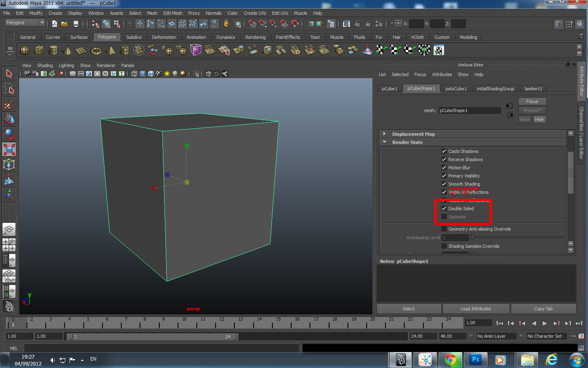The width and height of the screenshot is (588, 368).
Task: Activate the Select tool arrow
Action: [x=9, y=74]
